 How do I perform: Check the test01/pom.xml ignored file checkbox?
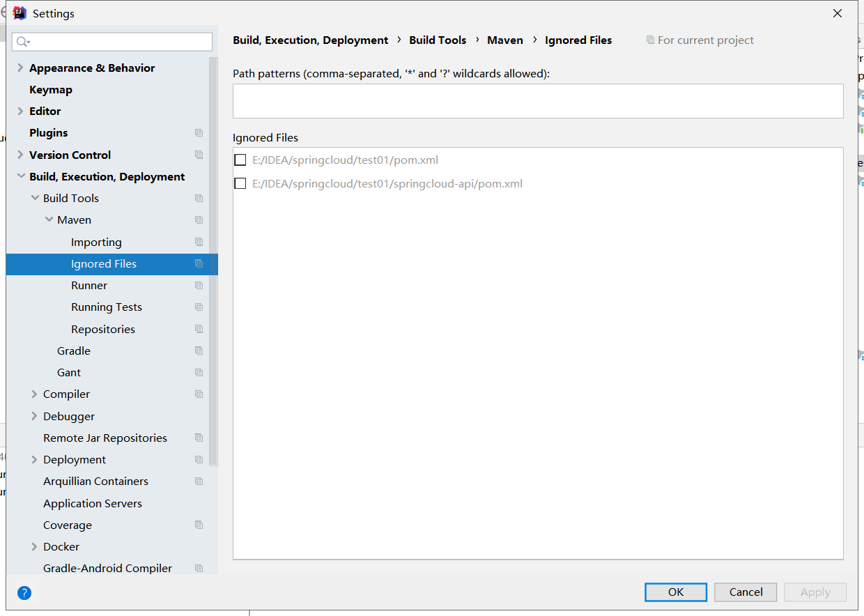click(x=240, y=160)
